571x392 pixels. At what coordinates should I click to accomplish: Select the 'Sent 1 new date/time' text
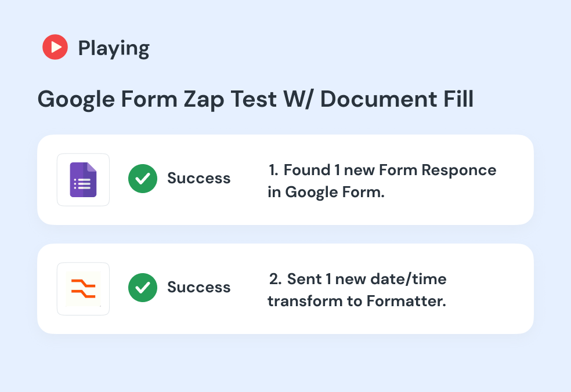point(367,279)
